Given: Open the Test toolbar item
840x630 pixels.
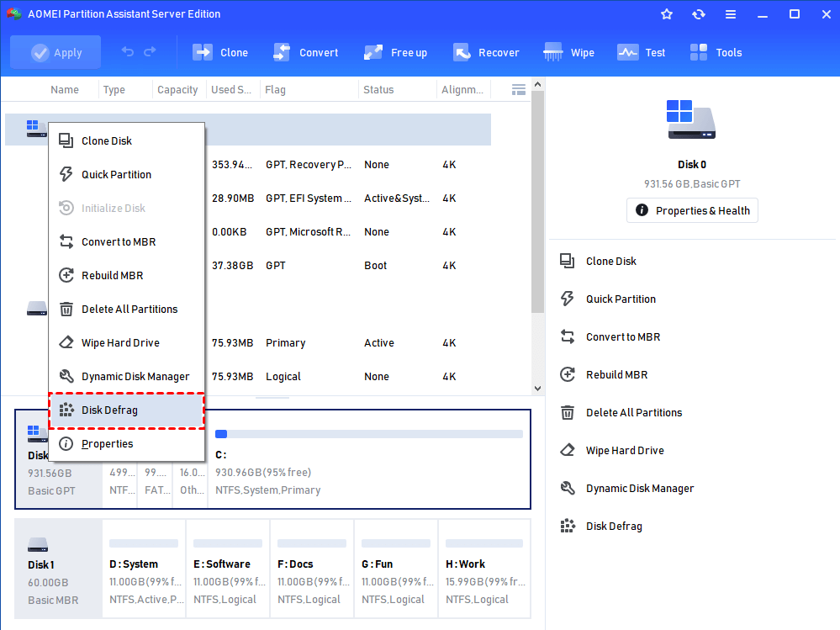Looking at the screenshot, I should tap(642, 52).
